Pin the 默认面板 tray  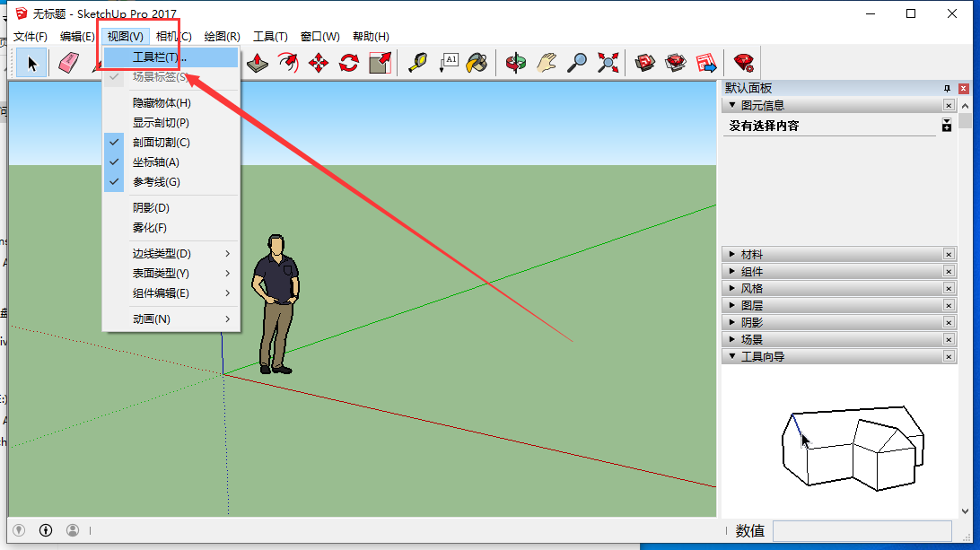point(946,89)
